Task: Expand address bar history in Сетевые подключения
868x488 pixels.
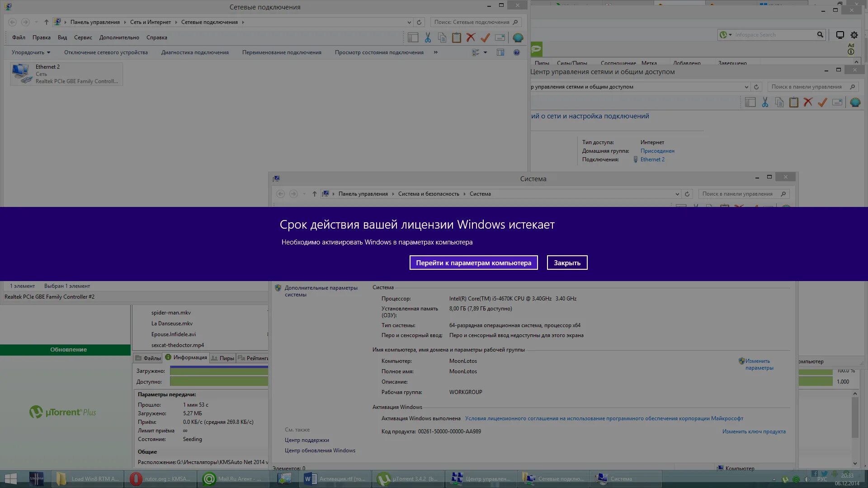Action: click(x=409, y=22)
